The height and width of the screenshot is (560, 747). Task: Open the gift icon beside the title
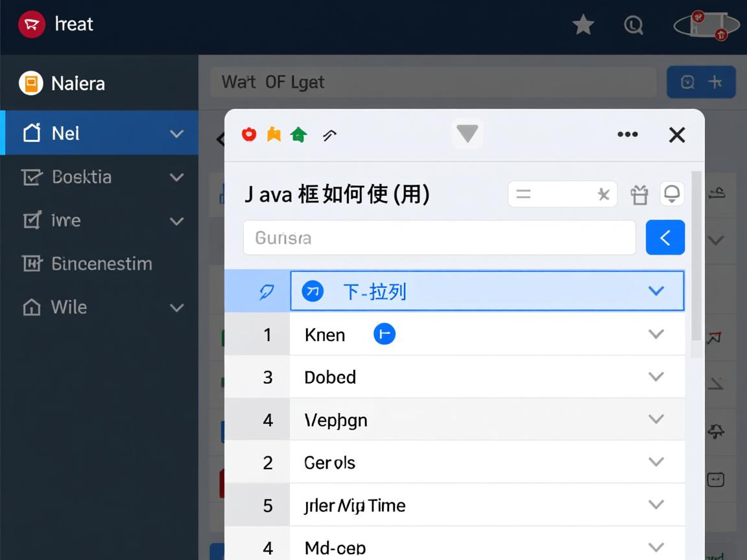tap(639, 193)
